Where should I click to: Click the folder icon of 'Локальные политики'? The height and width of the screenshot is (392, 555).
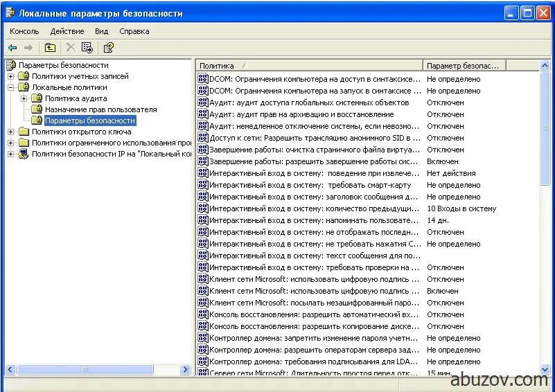24,87
